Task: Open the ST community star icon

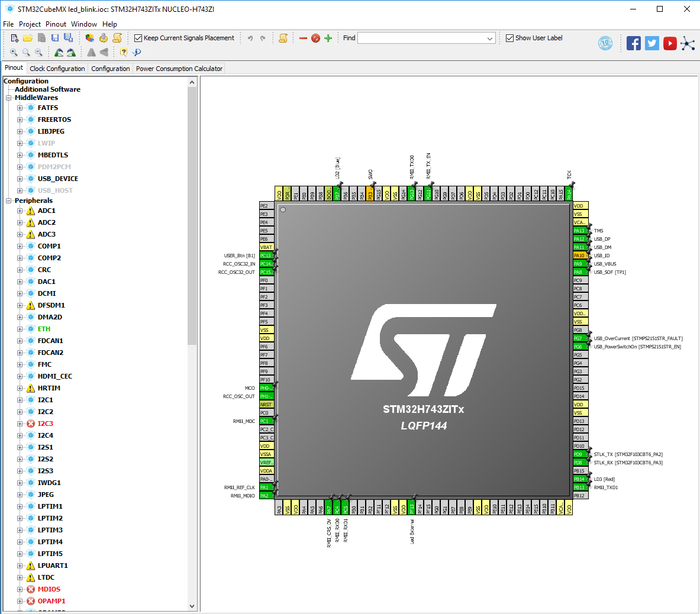Action: pos(688,43)
